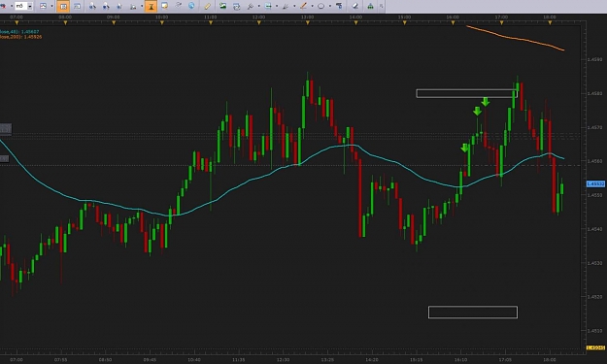
Task: Select the yellow ruler measuring tool
Action: [208, 6]
